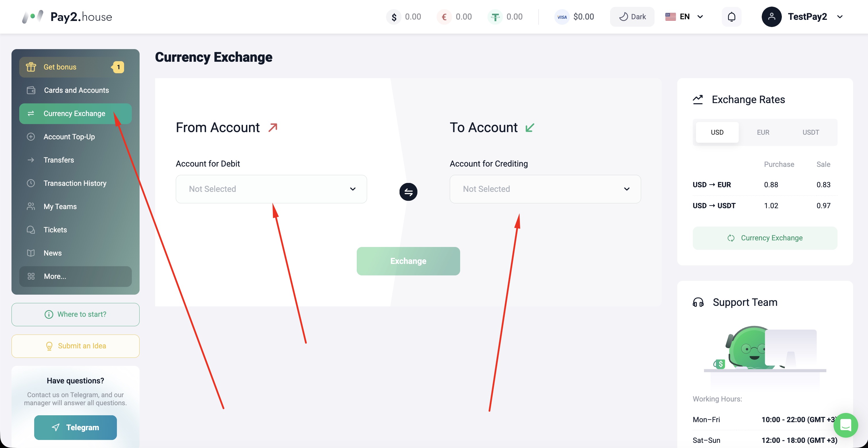This screenshot has width=868, height=448.
Task: Switch exchange rates to EUR
Action: [x=763, y=132]
